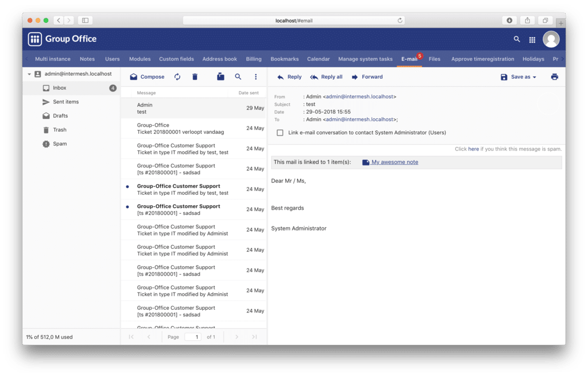Open Approve timeregistration tab
588x377 pixels.
pos(482,59)
